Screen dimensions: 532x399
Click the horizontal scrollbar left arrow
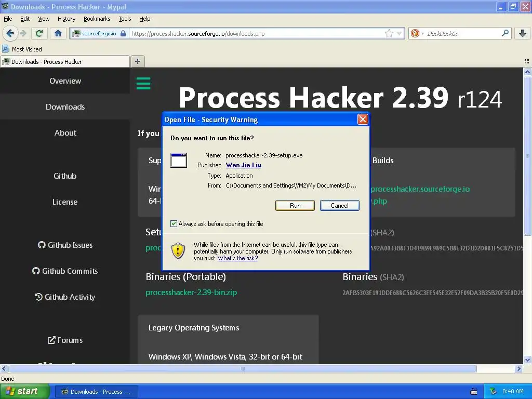tap(4, 368)
